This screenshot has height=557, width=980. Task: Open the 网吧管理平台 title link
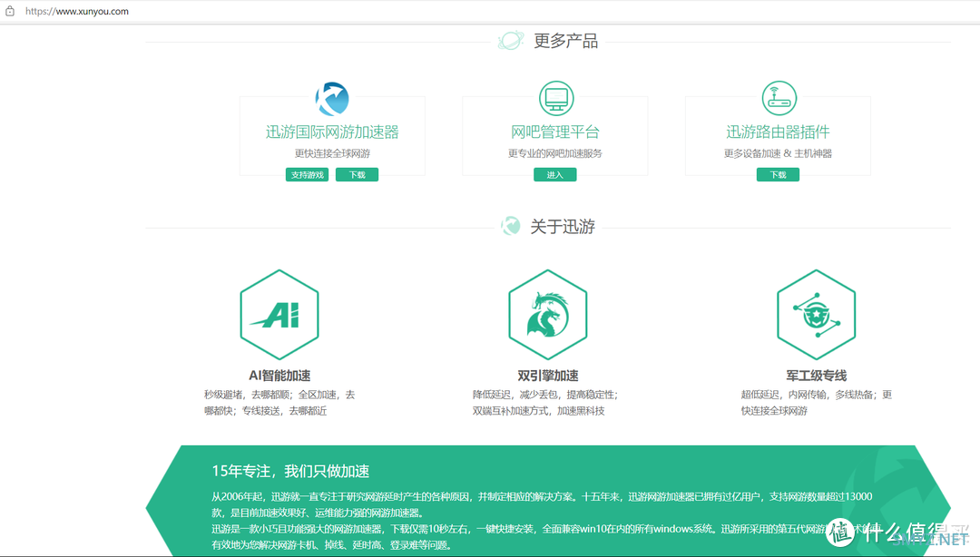coord(555,132)
